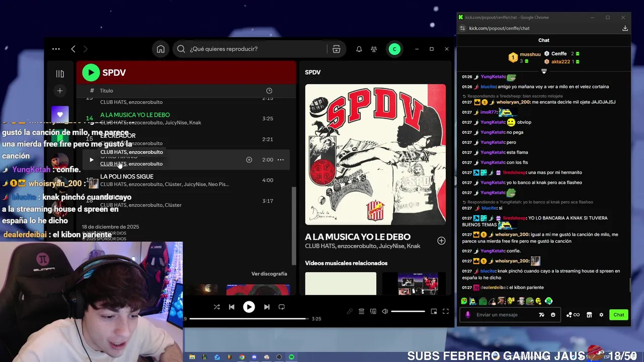Play the SPDV album with the green button
Image resolution: width=644 pixels, height=362 pixels.
click(91, 72)
